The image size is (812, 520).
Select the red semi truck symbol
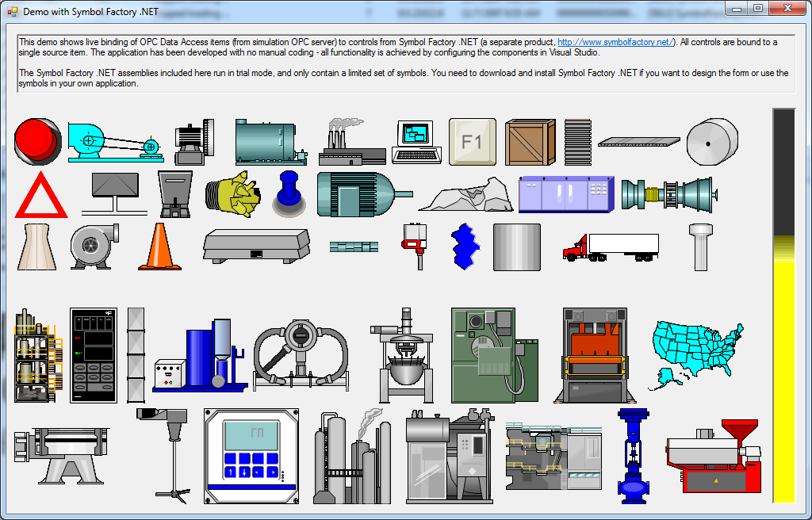(611, 247)
